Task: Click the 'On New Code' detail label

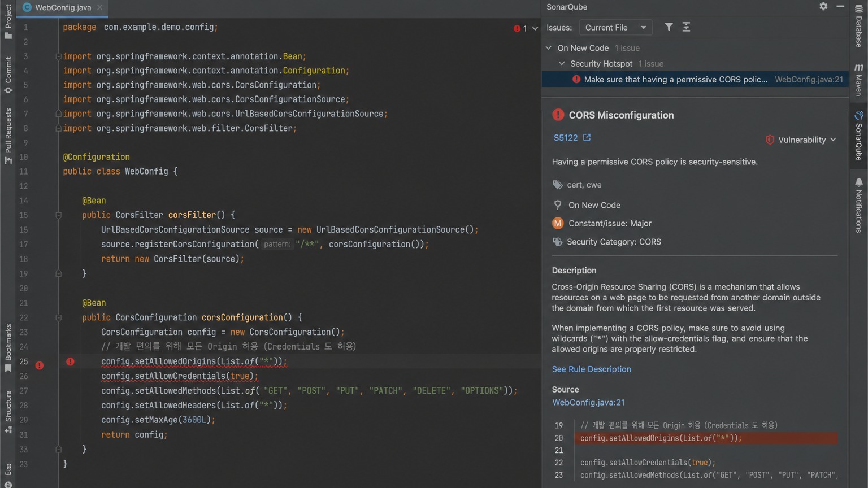Action: point(594,205)
